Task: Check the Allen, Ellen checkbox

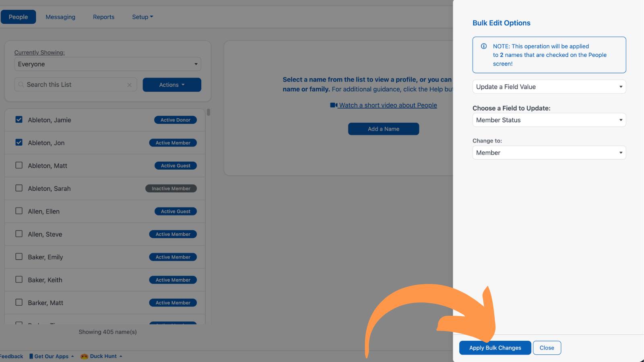Action: 19,211
